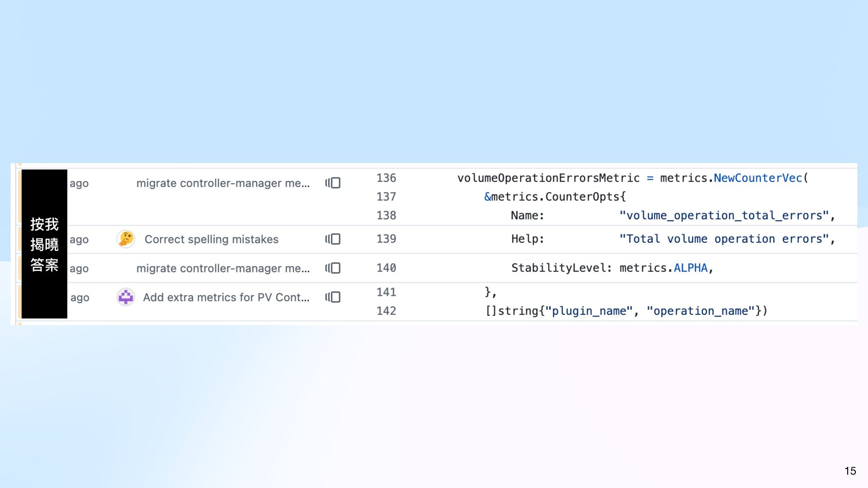
Task: Click blame-prior icon beside line 136
Action: click(333, 183)
